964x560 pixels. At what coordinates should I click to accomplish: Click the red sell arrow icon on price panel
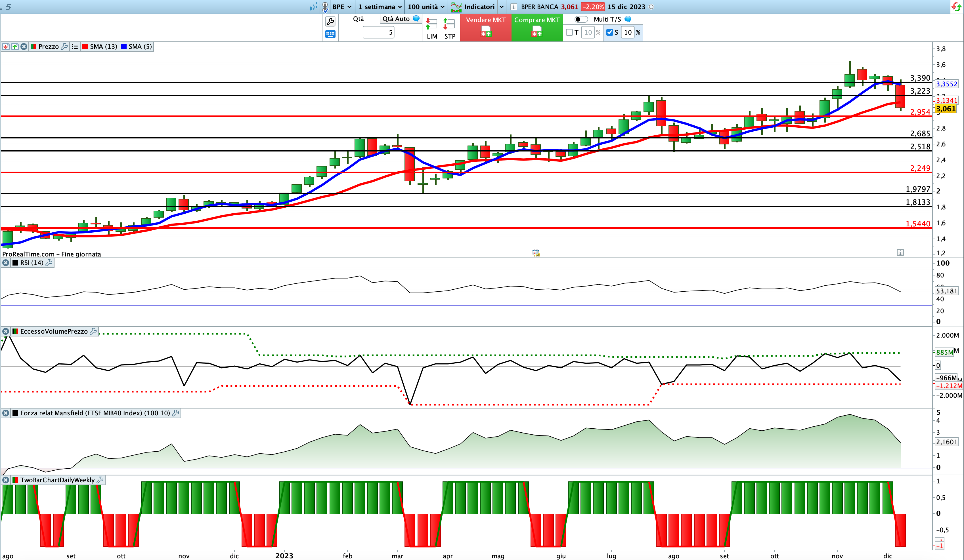click(6, 47)
